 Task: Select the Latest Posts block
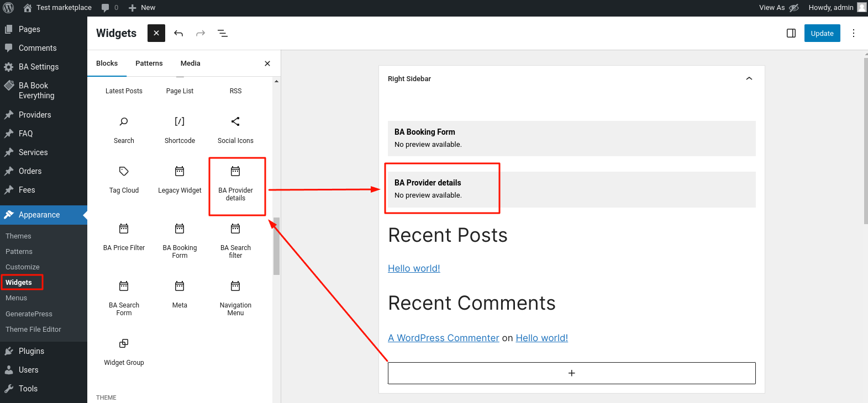click(x=124, y=91)
